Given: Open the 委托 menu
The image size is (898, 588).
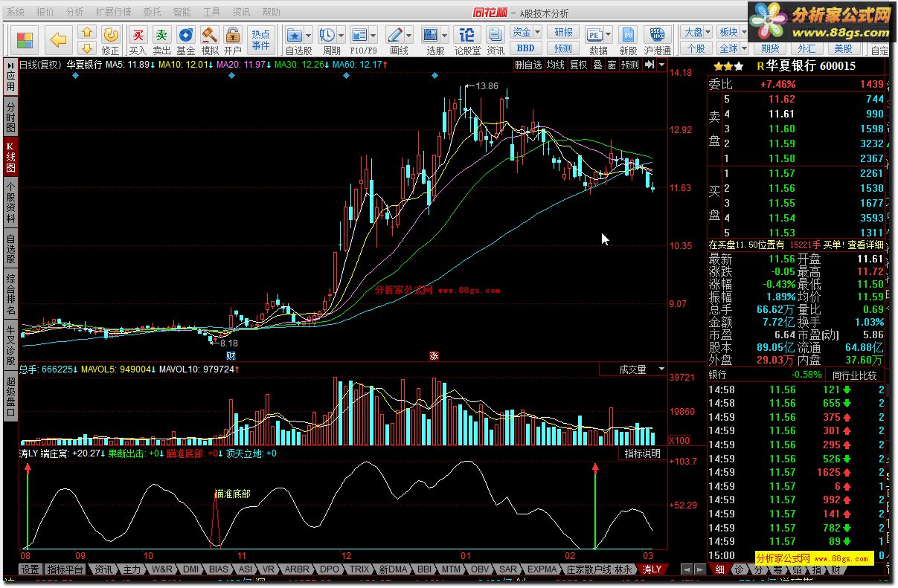Looking at the screenshot, I should tap(152, 12).
